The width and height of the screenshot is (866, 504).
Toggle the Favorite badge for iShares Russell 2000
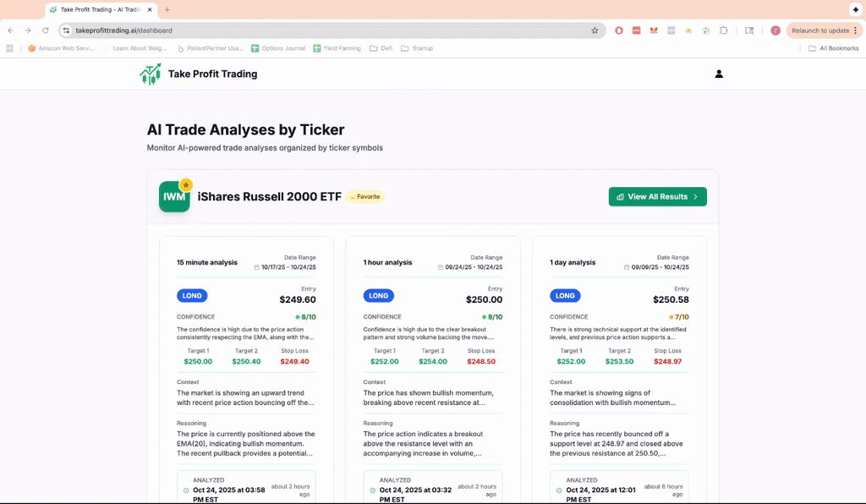pyautogui.click(x=365, y=196)
